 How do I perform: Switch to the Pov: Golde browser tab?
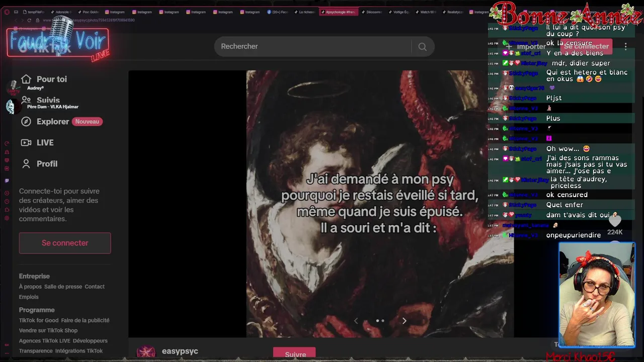pos(88,12)
